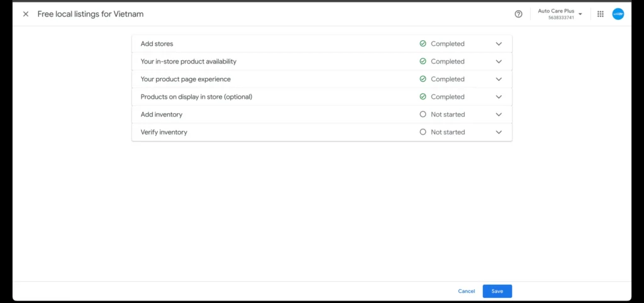The width and height of the screenshot is (644, 303).
Task: Close the Free local listings dialog
Action: click(x=26, y=14)
